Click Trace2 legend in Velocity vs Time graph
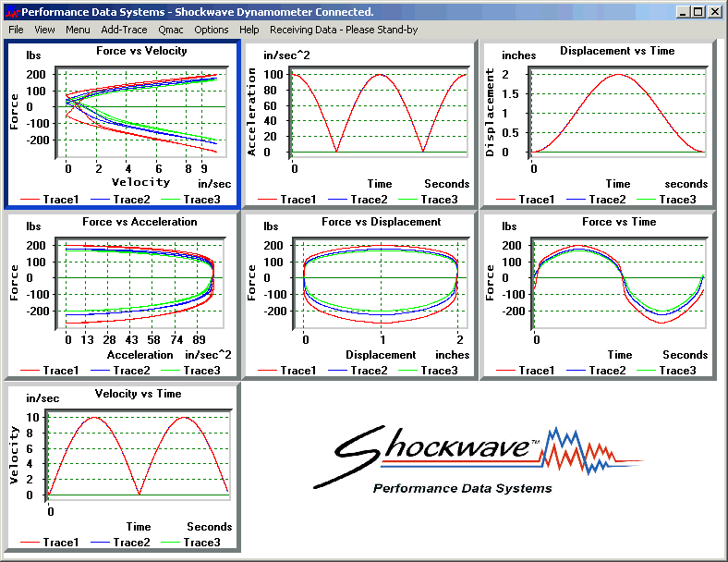The height and width of the screenshot is (562, 728). click(x=120, y=542)
